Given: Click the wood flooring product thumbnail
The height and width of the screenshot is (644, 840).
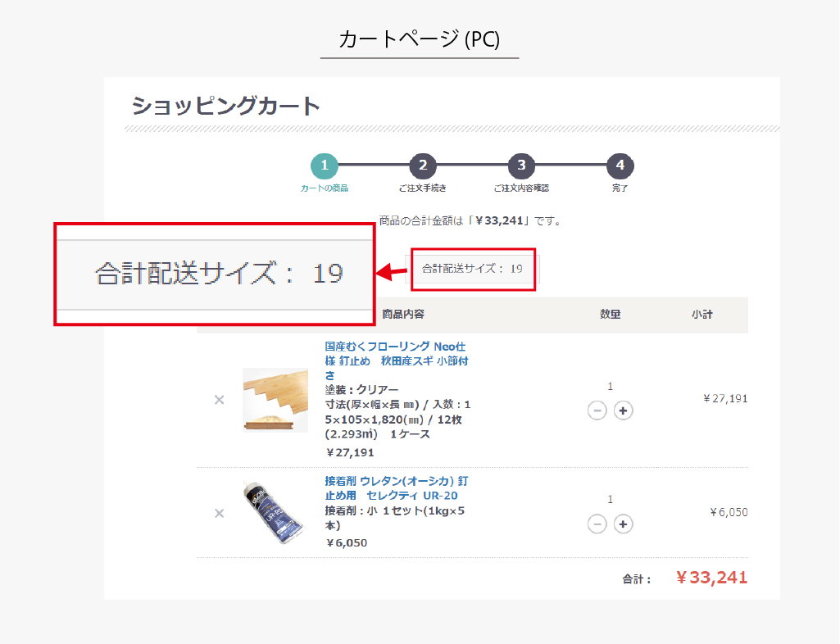Looking at the screenshot, I should pyautogui.click(x=275, y=400).
